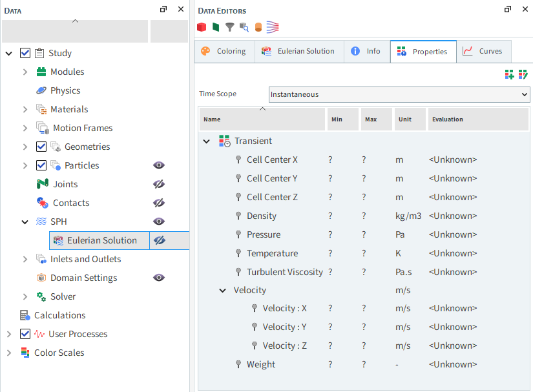Click the green plane icon in toolbar

[x=216, y=27]
